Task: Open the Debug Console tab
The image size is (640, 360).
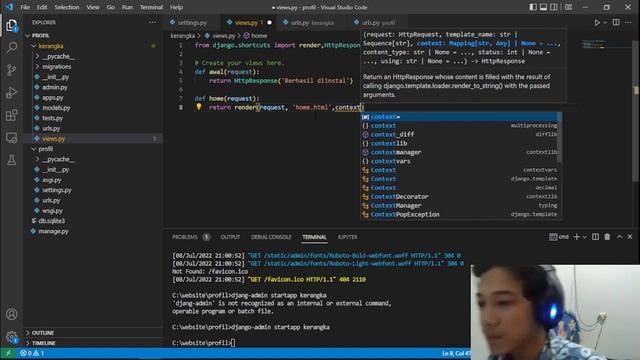Action: (x=271, y=237)
